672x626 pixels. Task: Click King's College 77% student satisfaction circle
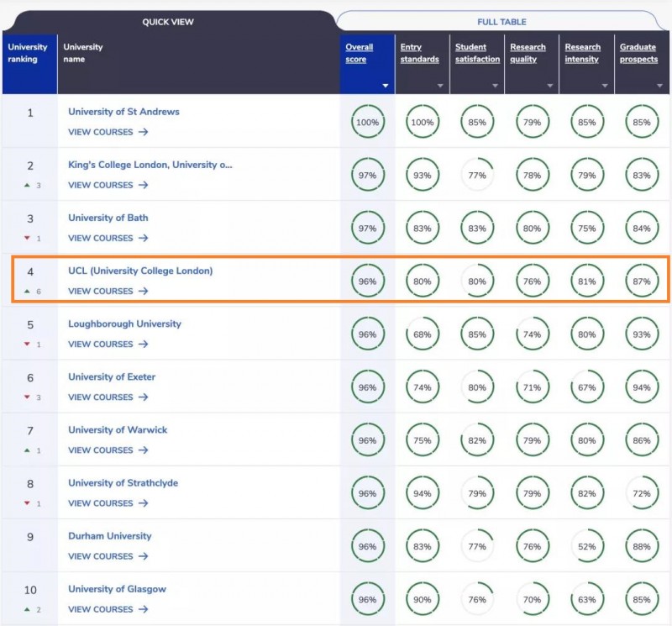477,176
